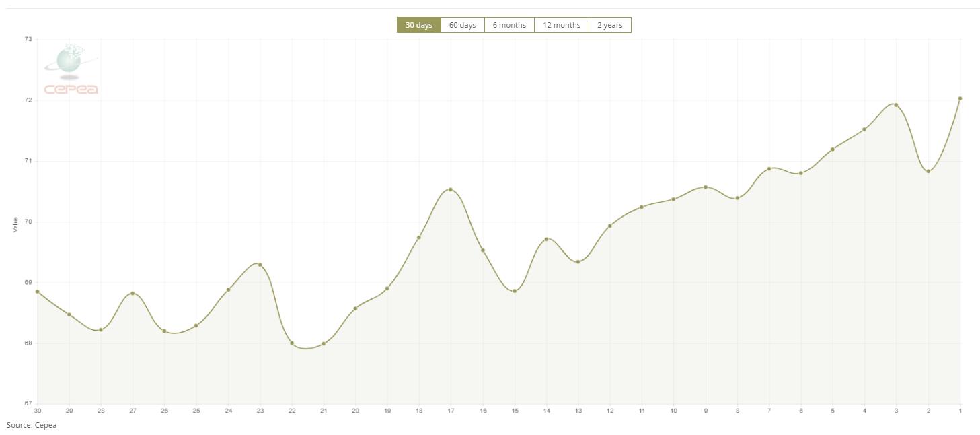Select the data point at day 1
The height and width of the screenshot is (435, 980).
pyautogui.click(x=960, y=98)
